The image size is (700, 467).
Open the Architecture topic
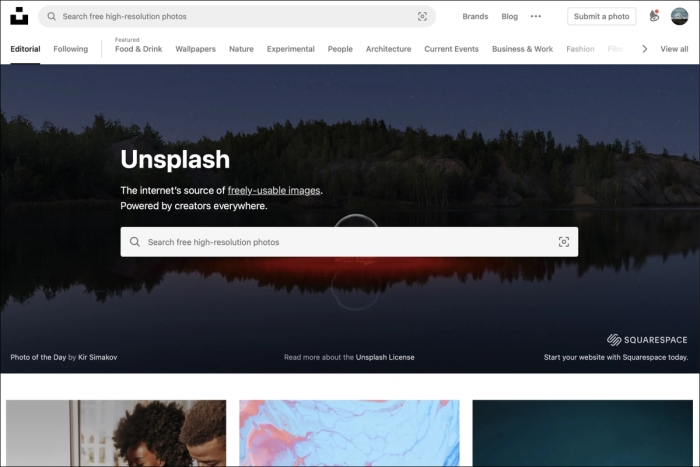click(x=388, y=49)
